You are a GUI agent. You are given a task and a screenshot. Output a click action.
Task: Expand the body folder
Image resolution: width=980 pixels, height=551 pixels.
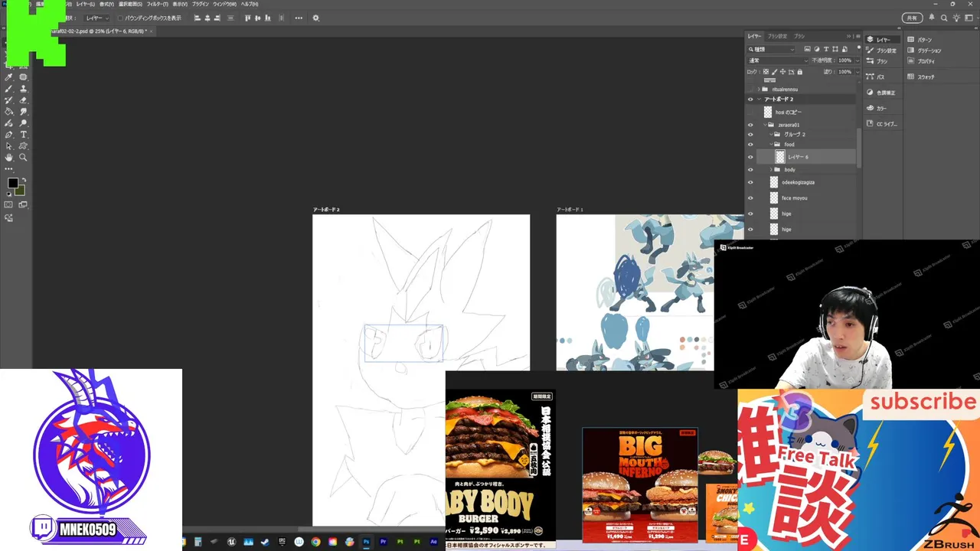pos(771,170)
